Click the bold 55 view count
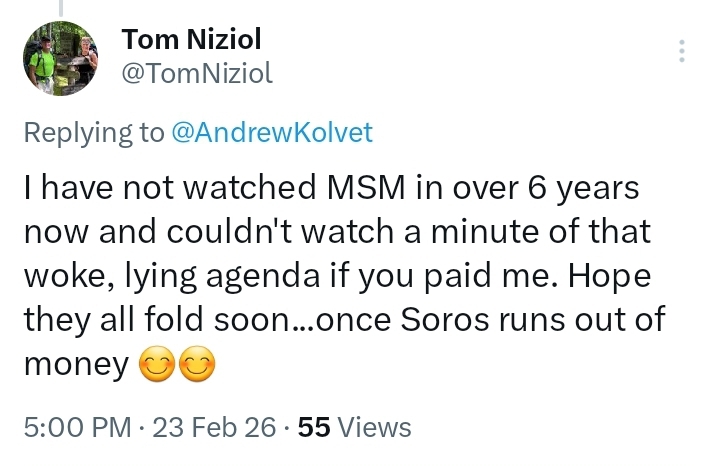This screenshot has height=466, width=720. [x=315, y=427]
